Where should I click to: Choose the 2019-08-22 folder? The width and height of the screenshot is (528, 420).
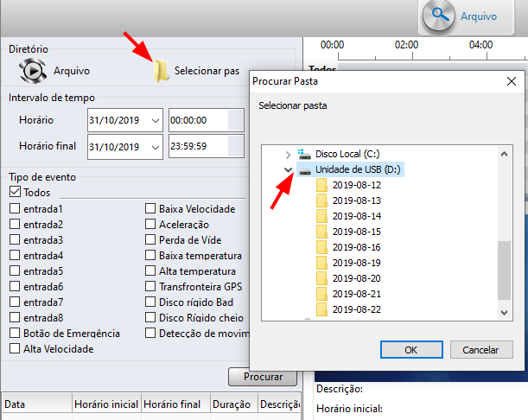(x=356, y=309)
